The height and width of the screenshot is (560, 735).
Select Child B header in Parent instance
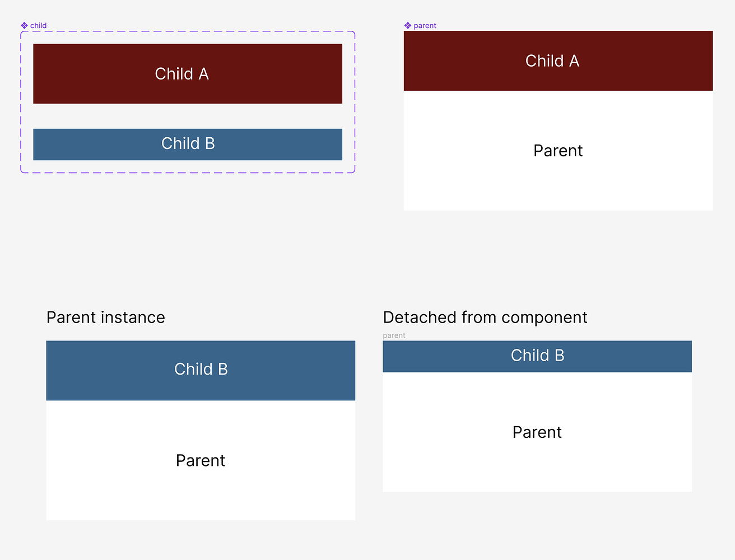[201, 370]
